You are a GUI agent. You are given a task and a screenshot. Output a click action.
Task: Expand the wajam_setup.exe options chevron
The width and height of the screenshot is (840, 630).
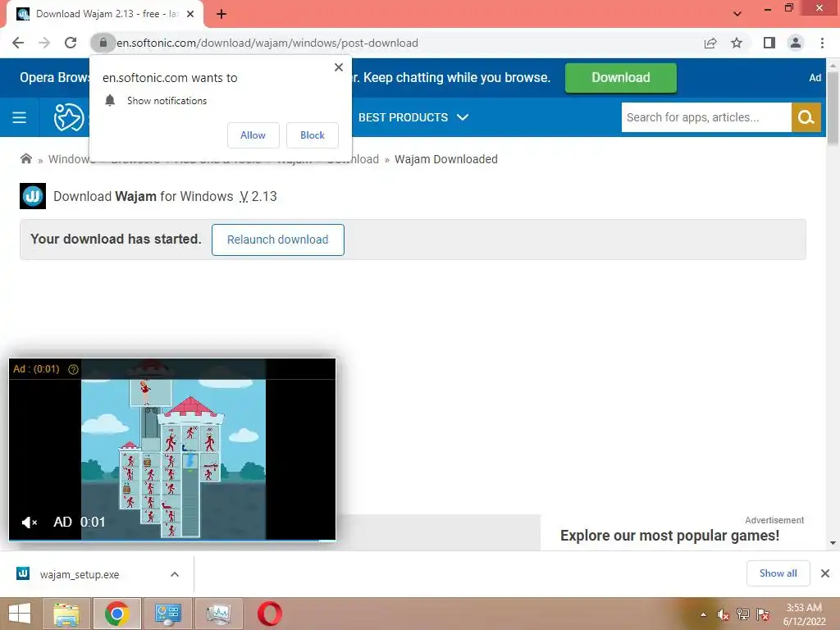point(174,574)
